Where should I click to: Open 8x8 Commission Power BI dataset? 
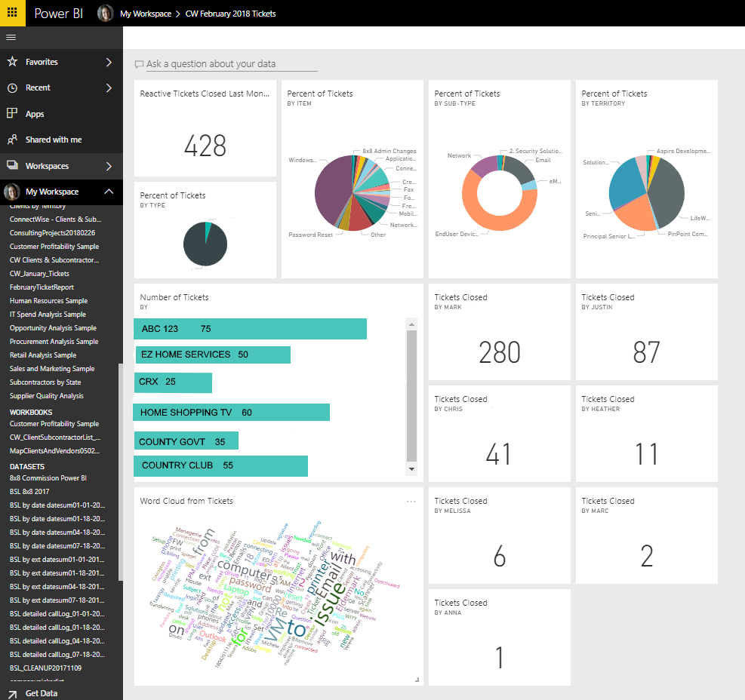(x=48, y=478)
